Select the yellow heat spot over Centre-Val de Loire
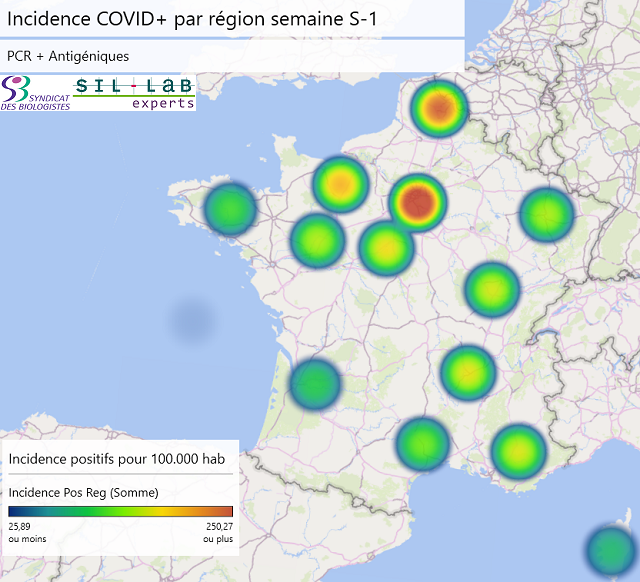 (x=386, y=248)
